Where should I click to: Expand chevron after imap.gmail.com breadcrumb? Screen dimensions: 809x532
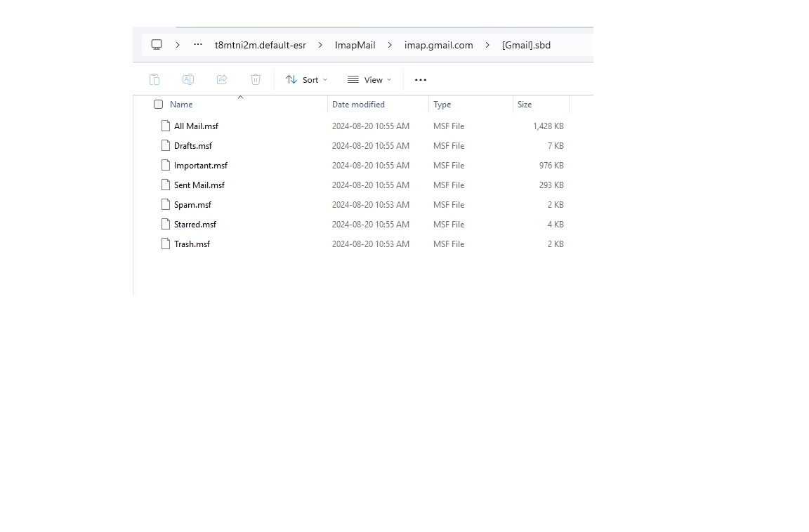[x=487, y=45]
